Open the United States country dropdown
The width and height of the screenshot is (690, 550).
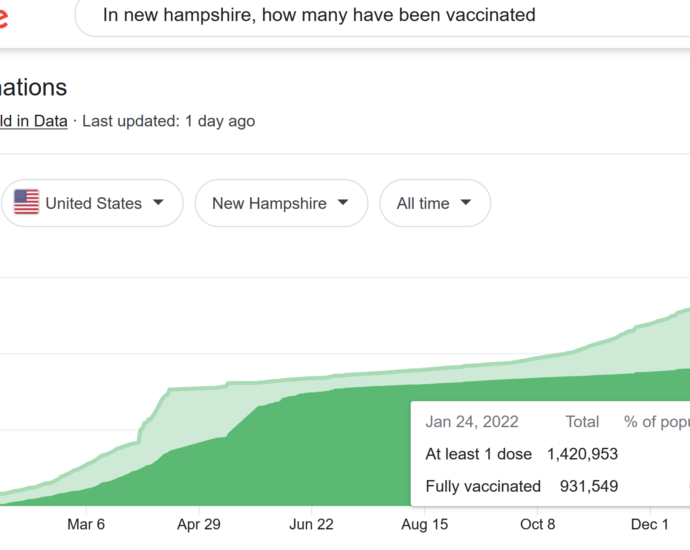click(92, 203)
